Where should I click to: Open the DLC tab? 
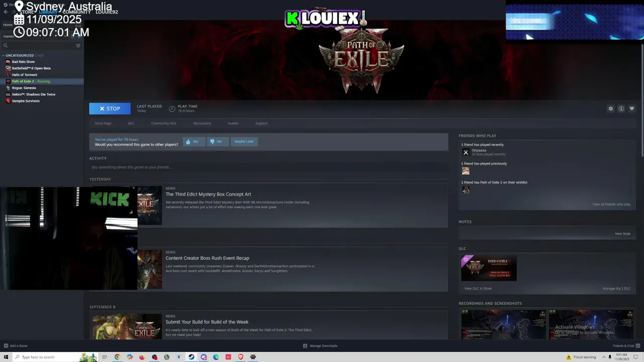[131, 123]
